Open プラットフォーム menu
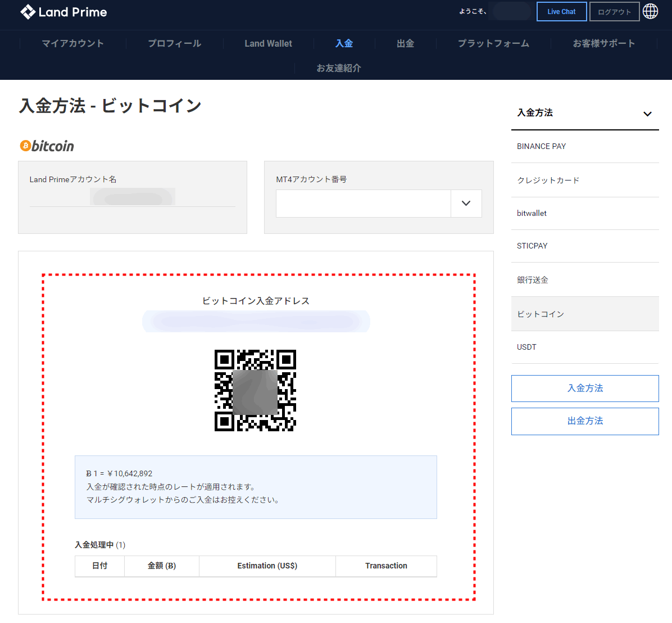The height and width of the screenshot is (623, 672). [x=493, y=43]
